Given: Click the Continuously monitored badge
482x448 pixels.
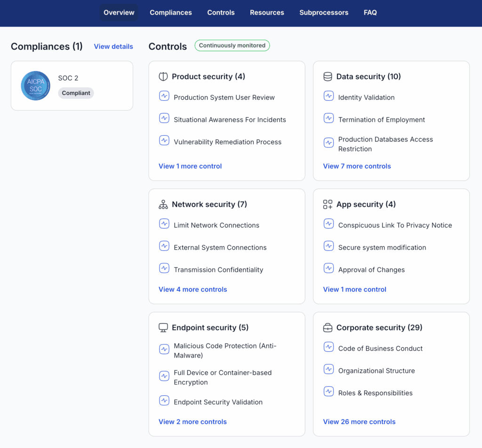Looking at the screenshot, I should (232, 46).
